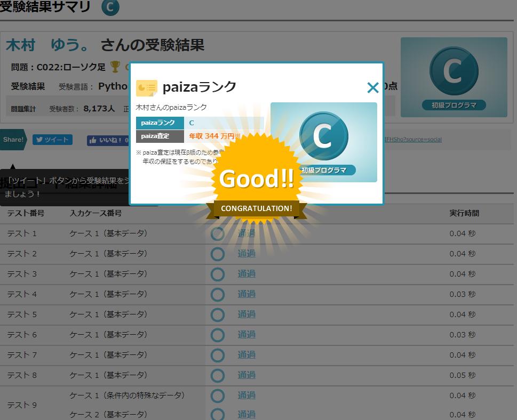Click pass circle for 条件内の特殊なデータ case
The width and height of the screenshot is (517, 420).
pos(218,396)
